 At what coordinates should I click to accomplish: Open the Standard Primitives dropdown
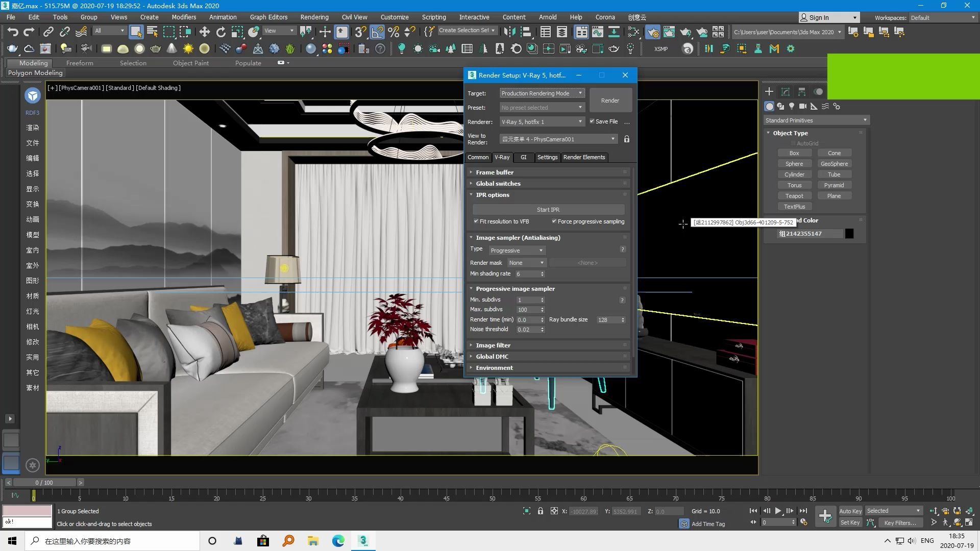(816, 120)
